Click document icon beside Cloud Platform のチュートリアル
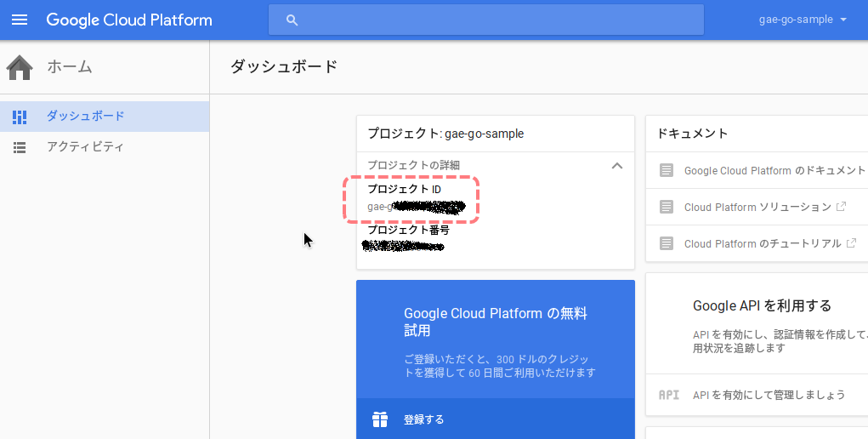 (667, 244)
